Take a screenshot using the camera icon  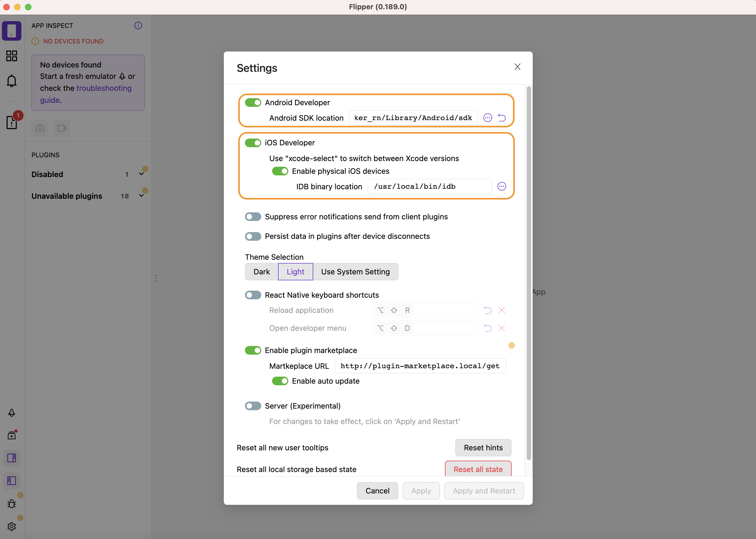[40, 128]
